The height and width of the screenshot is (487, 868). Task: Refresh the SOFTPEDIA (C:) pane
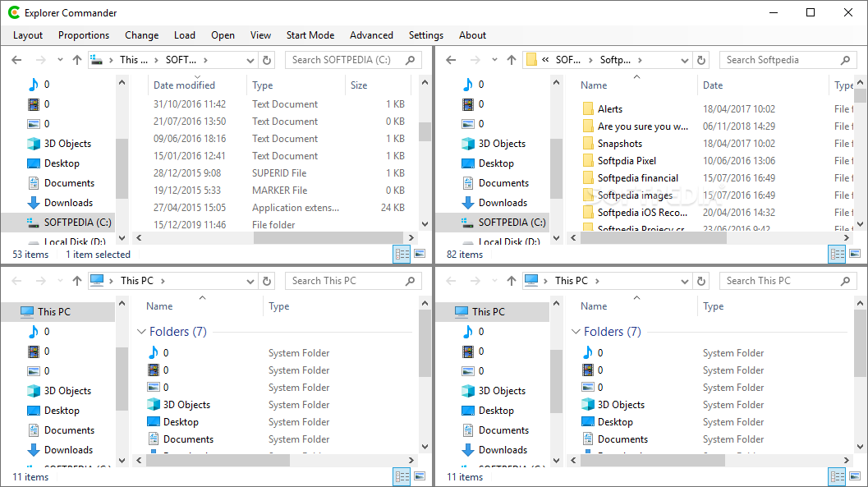[267, 60]
